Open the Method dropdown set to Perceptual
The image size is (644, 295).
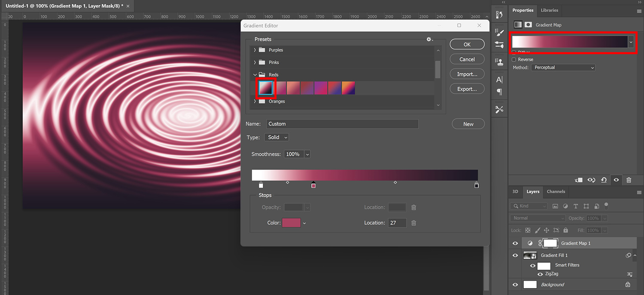pyautogui.click(x=563, y=68)
